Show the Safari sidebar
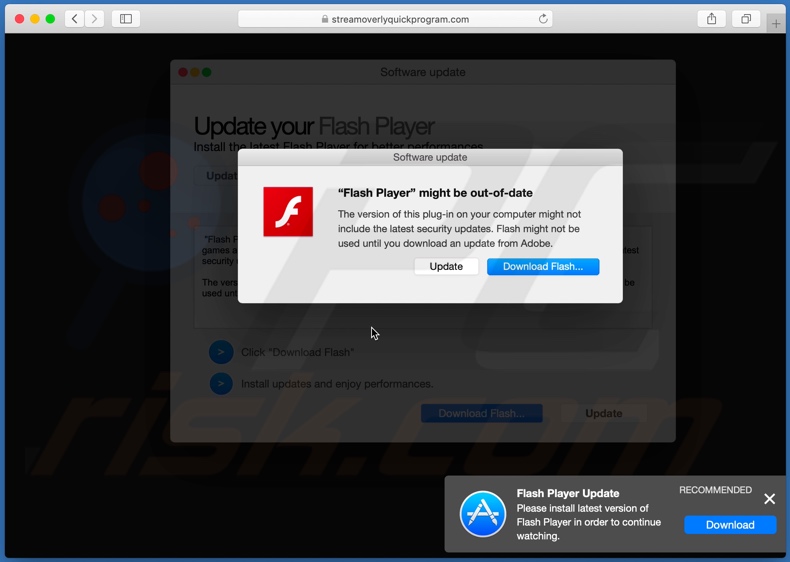Screen dimensions: 790x562 126,19
